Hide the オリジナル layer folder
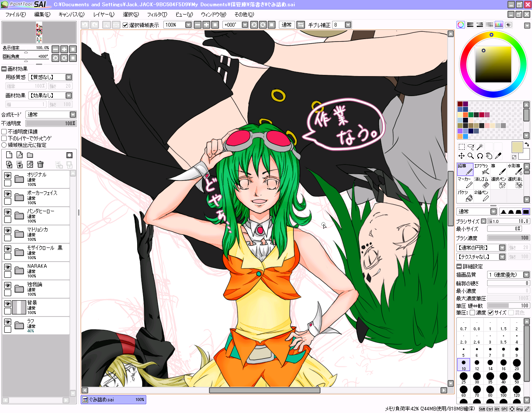Image resolution: width=532 pixels, height=413 pixels. click(x=7, y=176)
